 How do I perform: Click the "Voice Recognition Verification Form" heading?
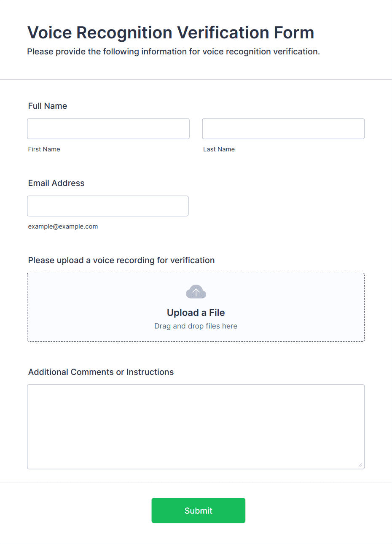coord(171,32)
